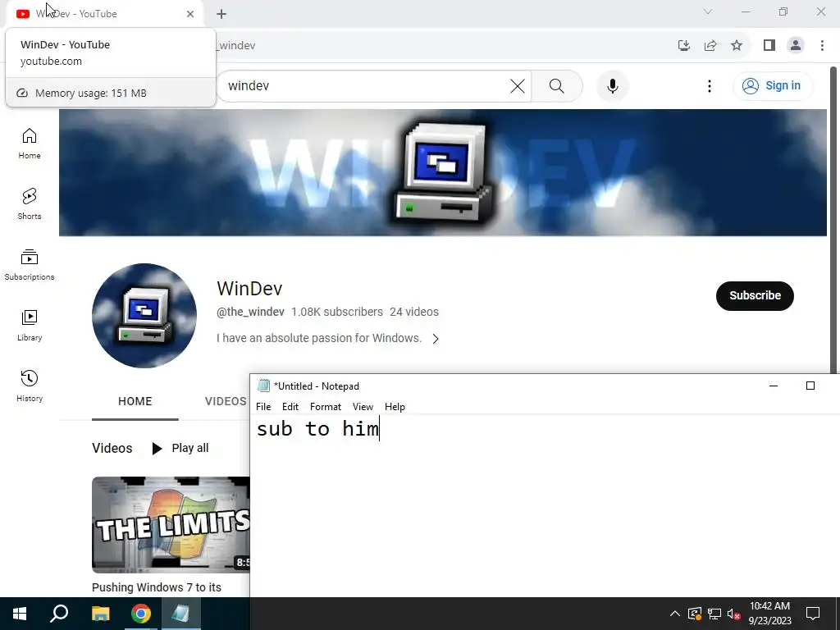Start voice search with the microphone icon

tap(612, 86)
